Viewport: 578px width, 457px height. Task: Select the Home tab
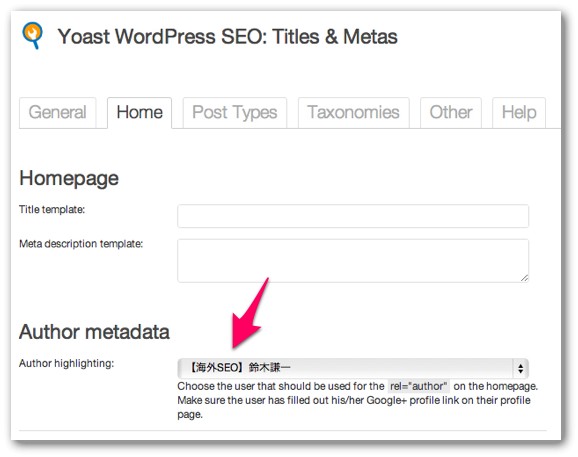pyautogui.click(x=139, y=112)
